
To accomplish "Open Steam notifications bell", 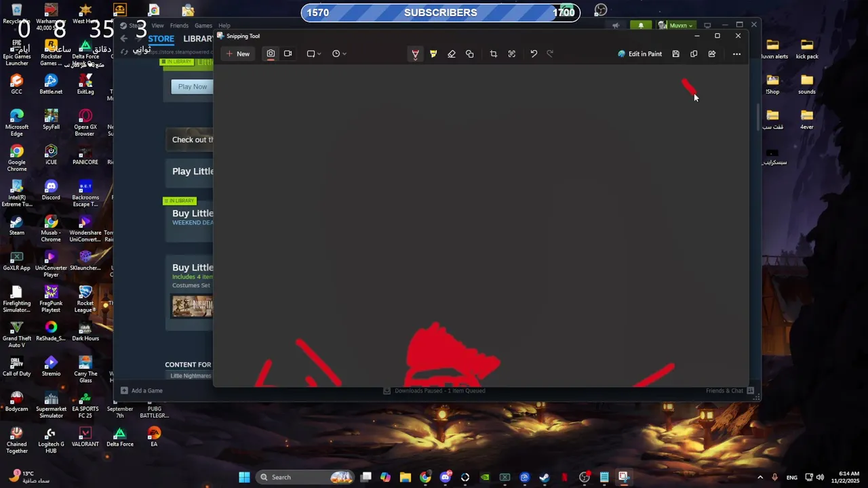I will tap(641, 26).
